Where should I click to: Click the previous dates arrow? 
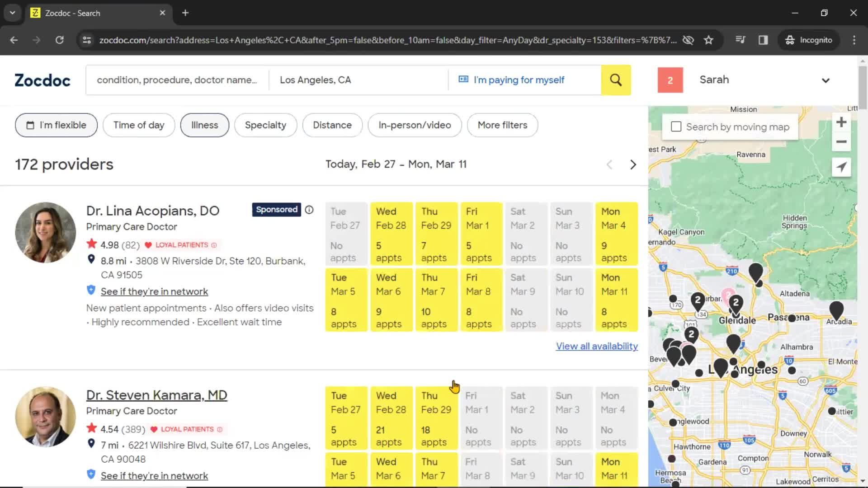pyautogui.click(x=609, y=164)
